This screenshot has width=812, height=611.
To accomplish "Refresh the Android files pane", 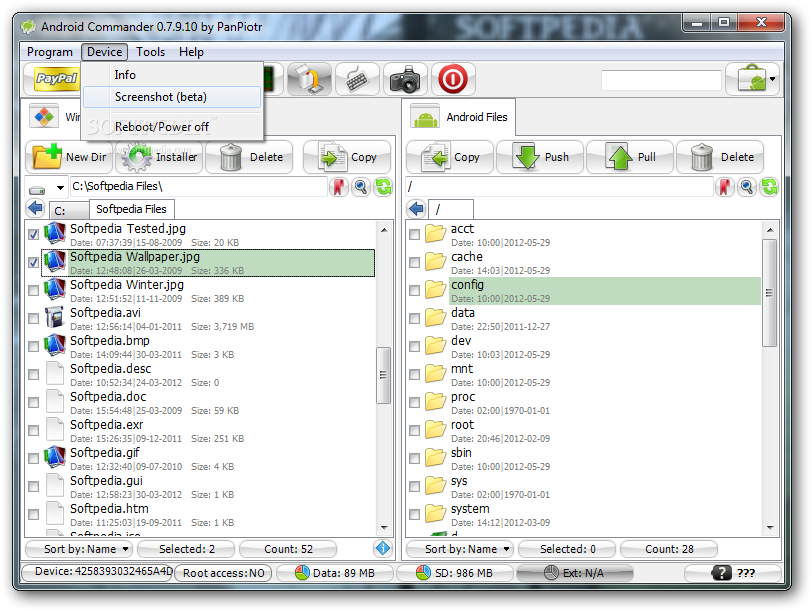I will coord(770,187).
